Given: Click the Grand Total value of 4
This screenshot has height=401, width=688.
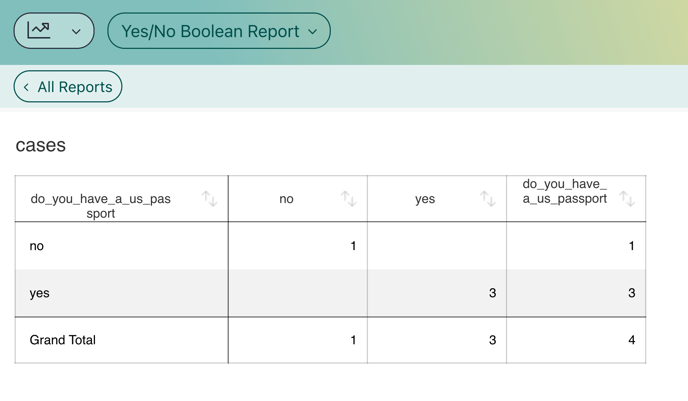Looking at the screenshot, I should 631,340.
